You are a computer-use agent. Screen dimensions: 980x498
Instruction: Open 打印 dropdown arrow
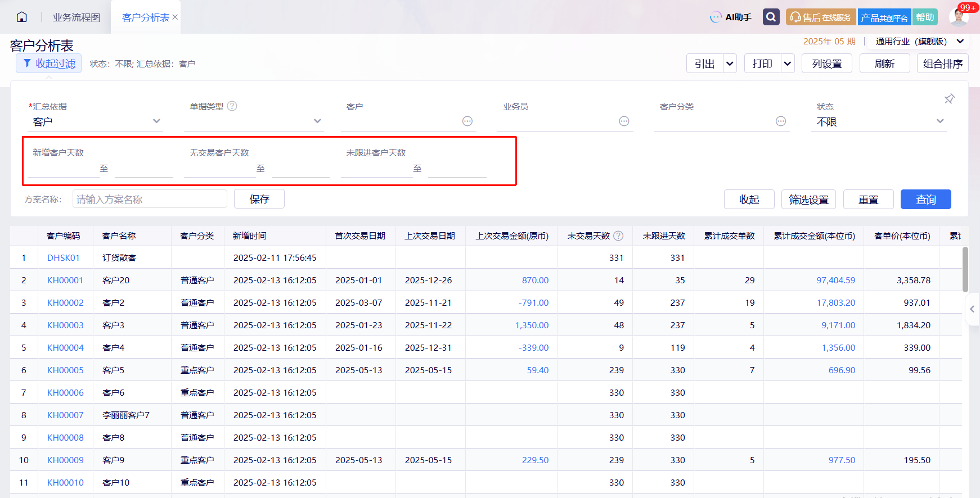(788, 64)
